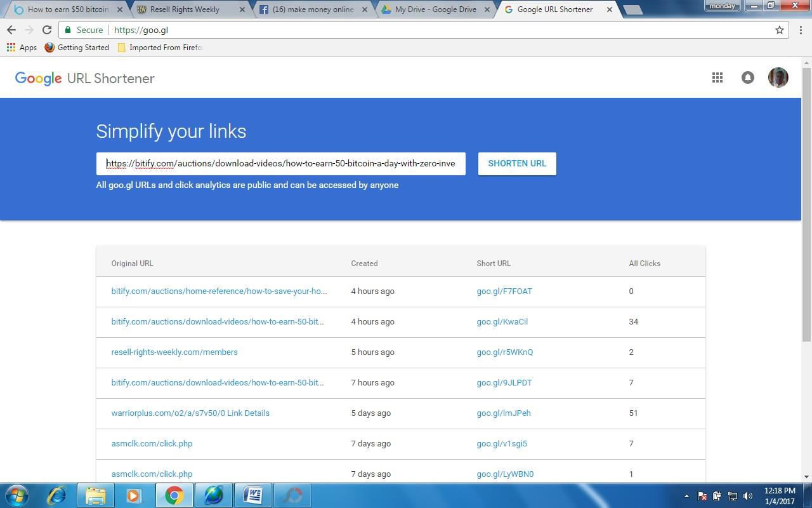Open resell-rights-weekly.com/members link
Viewport: 812px width, 508px height.
click(174, 352)
